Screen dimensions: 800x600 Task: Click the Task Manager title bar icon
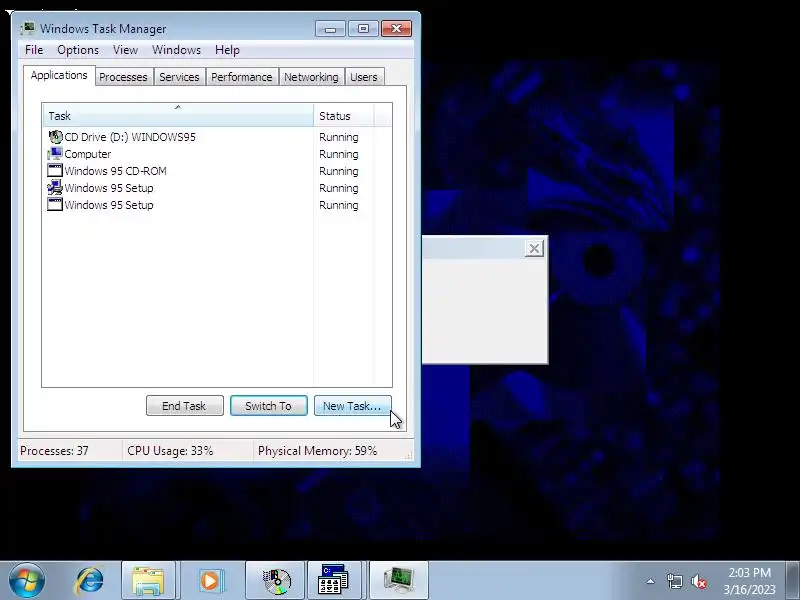(x=28, y=29)
